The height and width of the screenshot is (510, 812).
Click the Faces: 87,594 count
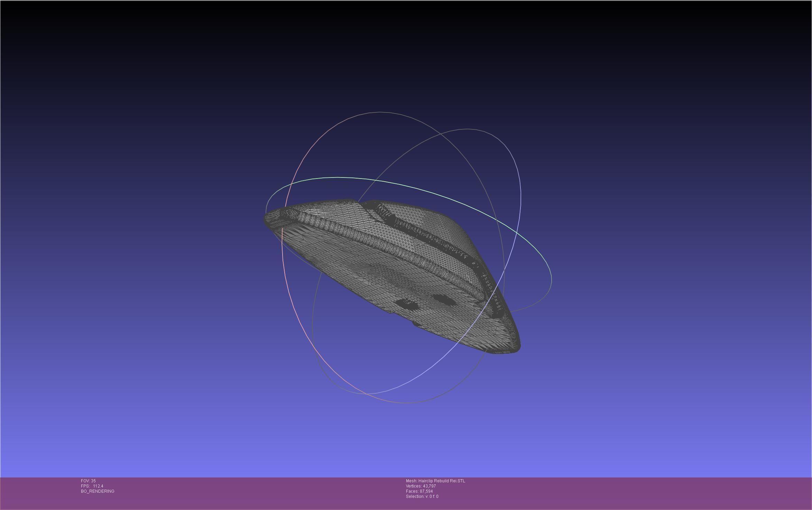tap(419, 491)
